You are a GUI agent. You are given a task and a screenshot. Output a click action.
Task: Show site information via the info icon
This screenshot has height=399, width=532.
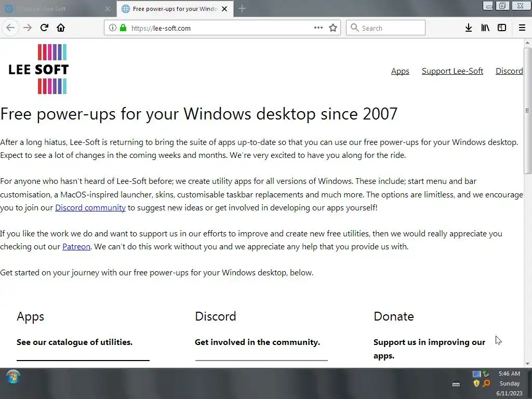pyautogui.click(x=113, y=28)
